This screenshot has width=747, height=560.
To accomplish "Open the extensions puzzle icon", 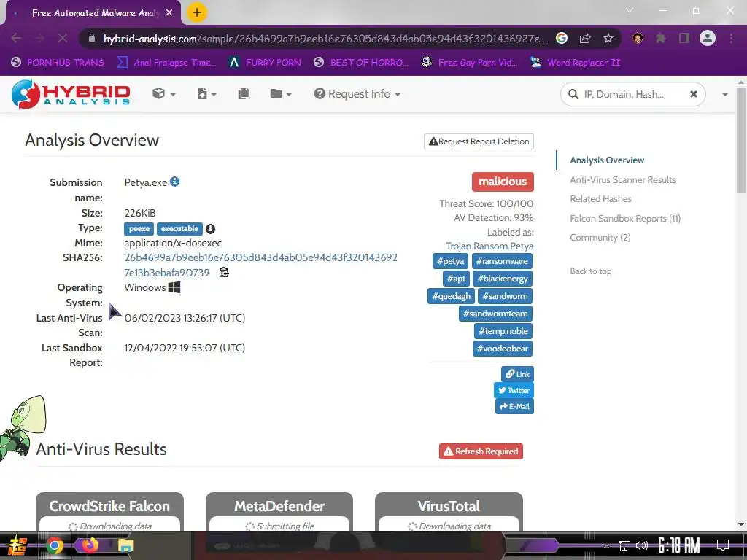I will 661,38.
